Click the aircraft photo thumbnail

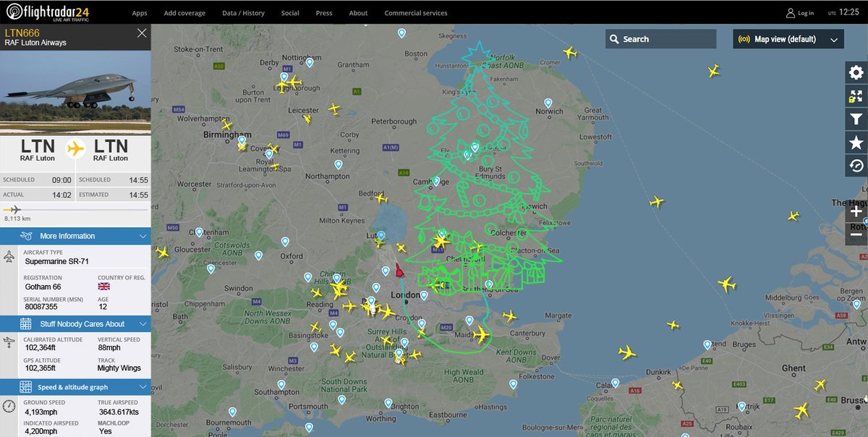(x=75, y=90)
